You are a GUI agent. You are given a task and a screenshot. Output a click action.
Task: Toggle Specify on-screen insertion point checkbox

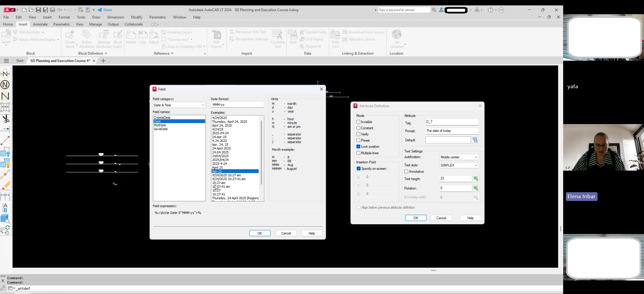[358, 169]
